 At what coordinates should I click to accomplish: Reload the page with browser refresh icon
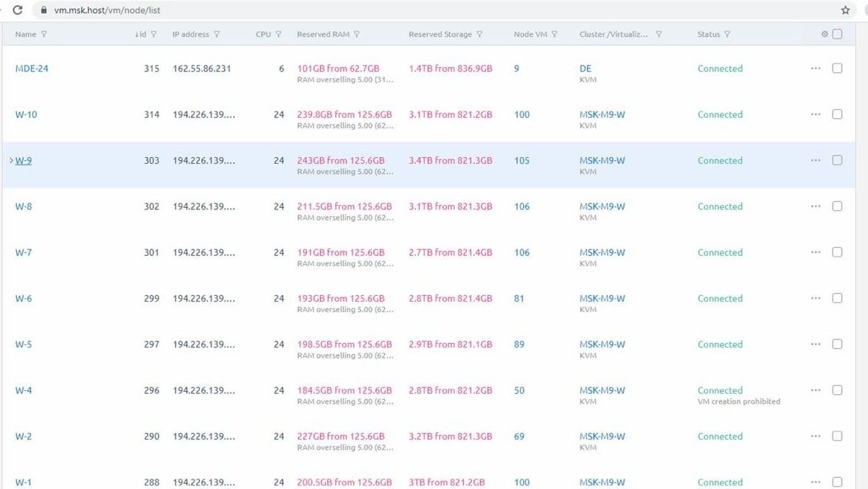click(18, 10)
